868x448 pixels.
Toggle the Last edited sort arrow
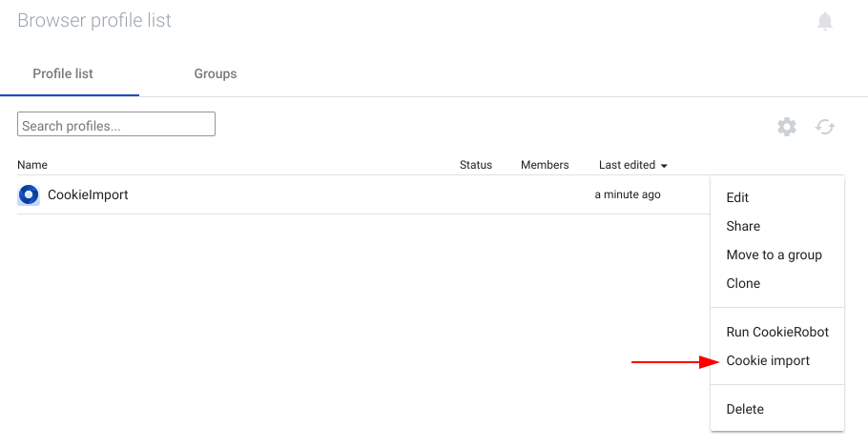[664, 165]
